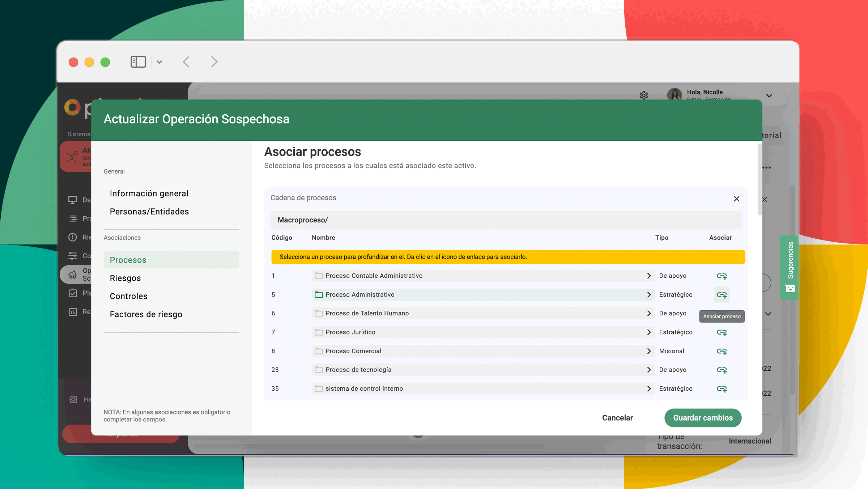This screenshot has width=868, height=489.
Task: Associate Proceso Contable Administrativo via link icon
Action: 722,276
